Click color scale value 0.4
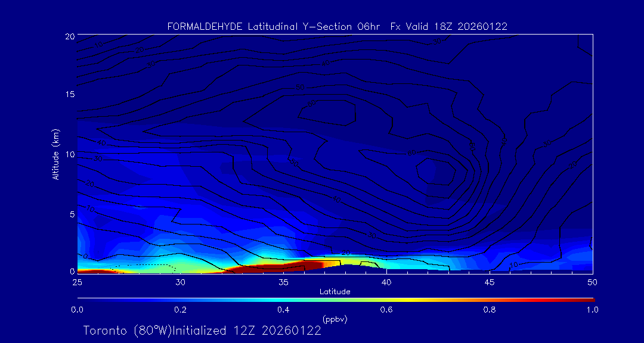 [x=283, y=310]
